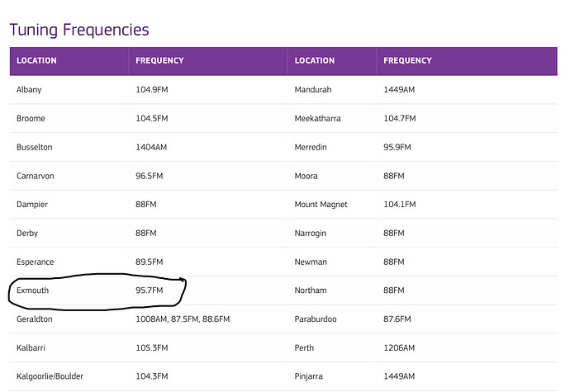Click Albany's 104.9FM frequency
Screen dimensions: 570x392
pos(152,89)
